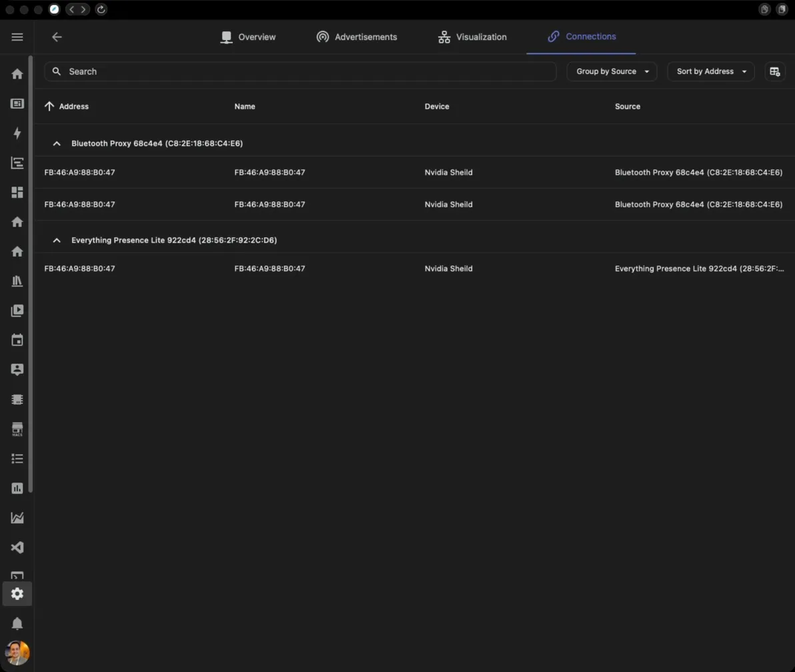Screen dimensions: 795x672
Task: Open the chip processor icon in sidebar
Action: 17,399
